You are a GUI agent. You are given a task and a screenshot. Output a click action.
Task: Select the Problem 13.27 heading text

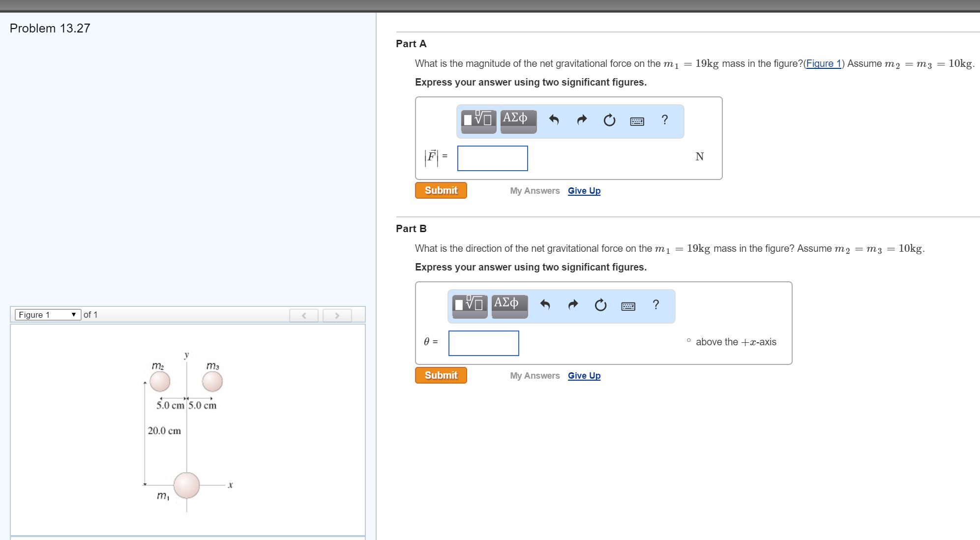[50, 28]
